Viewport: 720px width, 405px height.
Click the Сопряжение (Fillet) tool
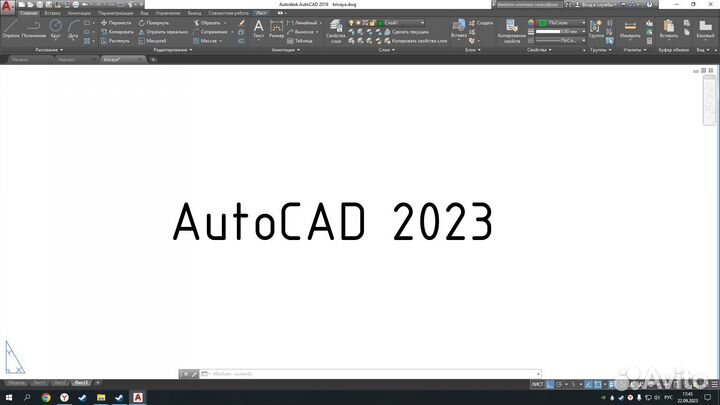click(210, 32)
